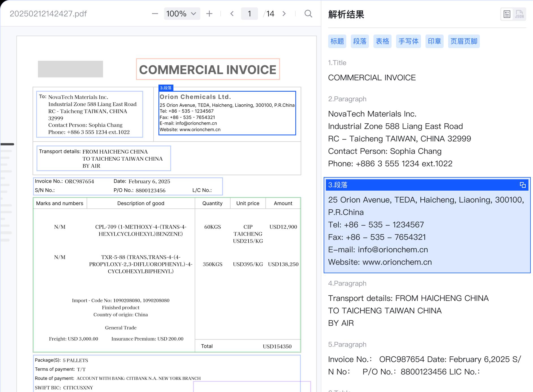Select the Transport details parsed paragraph
Viewport: 533px width, 392px height.
(x=408, y=311)
